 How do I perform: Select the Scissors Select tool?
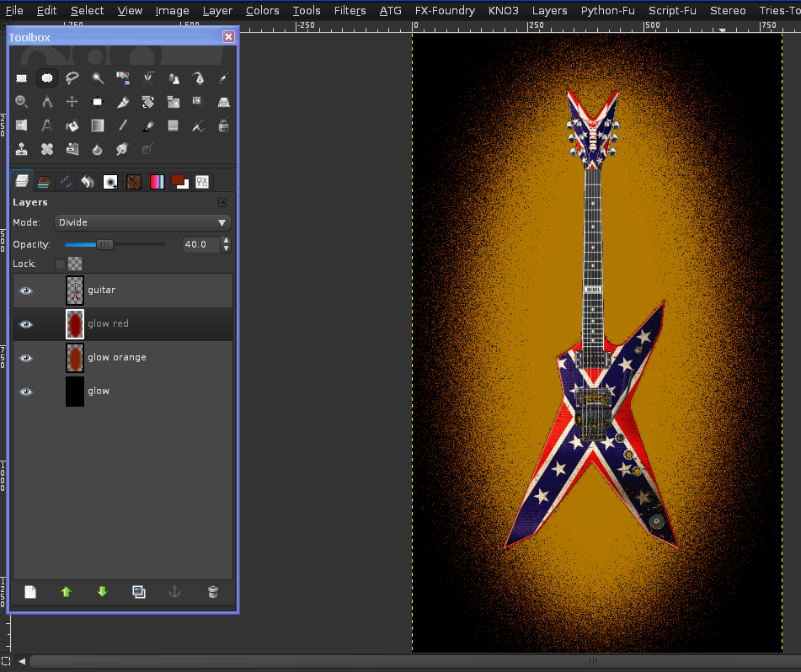pyautogui.click(x=147, y=78)
